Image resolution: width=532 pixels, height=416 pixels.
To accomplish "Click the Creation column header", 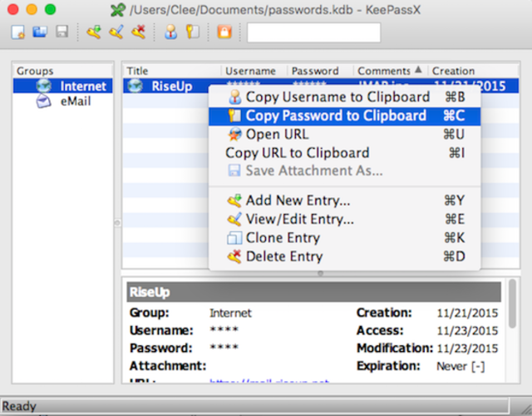I will point(473,71).
